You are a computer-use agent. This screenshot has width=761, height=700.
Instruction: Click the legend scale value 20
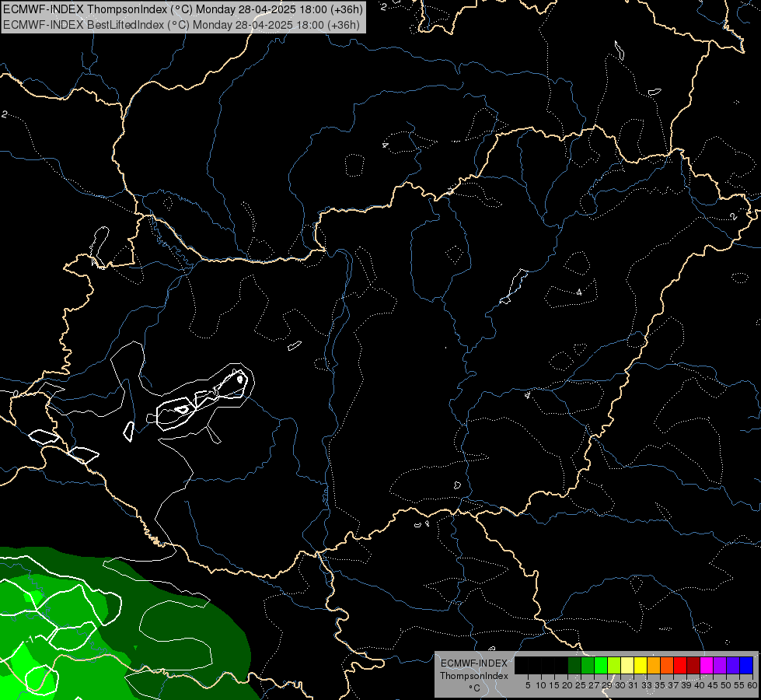click(568, 685)
